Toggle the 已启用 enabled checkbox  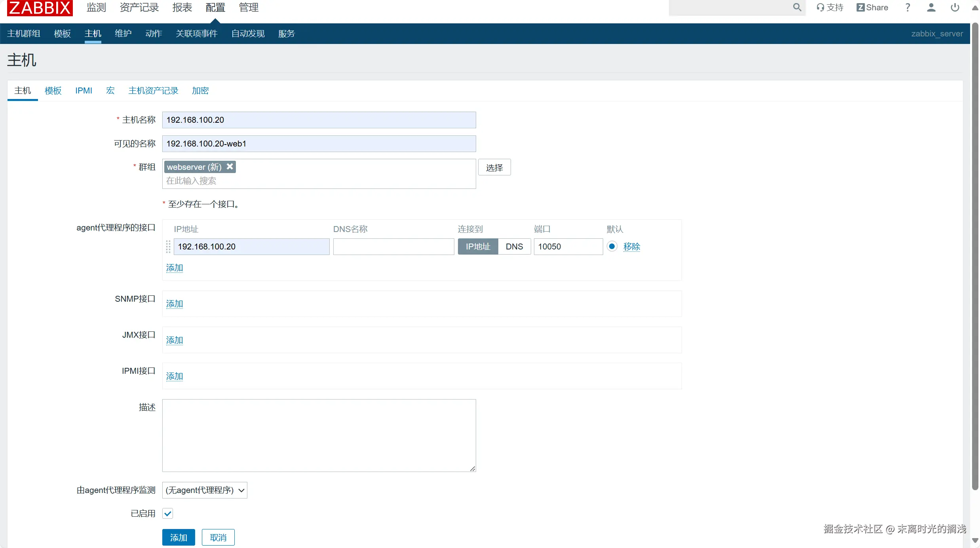point(168,514)
